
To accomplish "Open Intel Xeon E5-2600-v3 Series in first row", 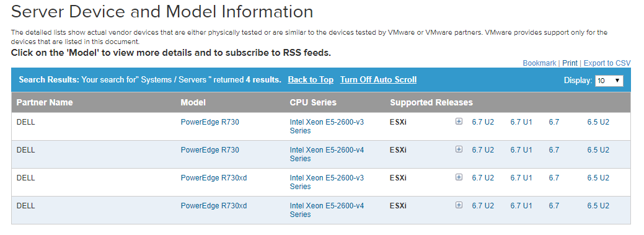I will coord(327,126).
